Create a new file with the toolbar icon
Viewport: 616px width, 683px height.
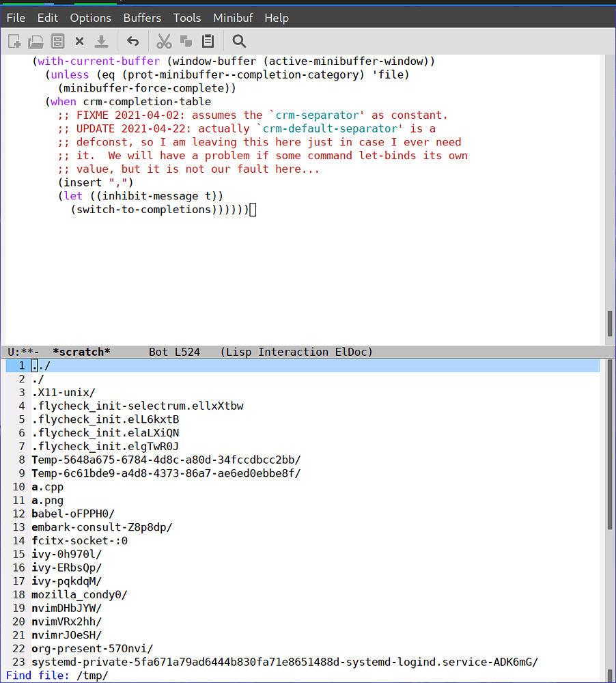pos(14,41)
